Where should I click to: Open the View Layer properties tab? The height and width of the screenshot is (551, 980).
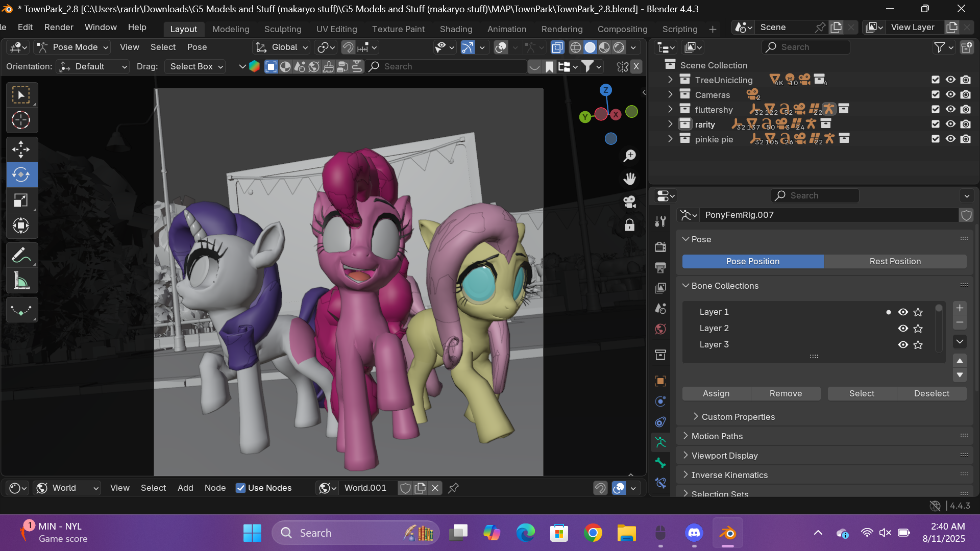(660, 288)
